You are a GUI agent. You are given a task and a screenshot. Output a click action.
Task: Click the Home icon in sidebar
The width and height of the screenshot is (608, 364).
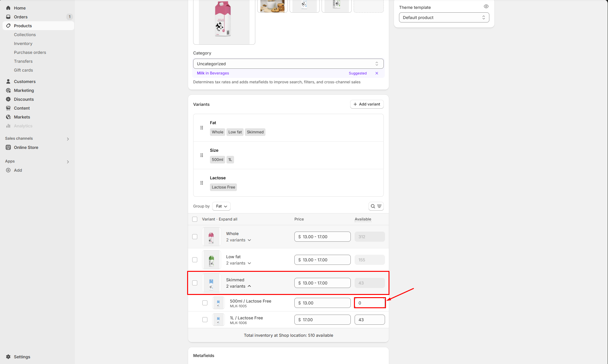8,8
